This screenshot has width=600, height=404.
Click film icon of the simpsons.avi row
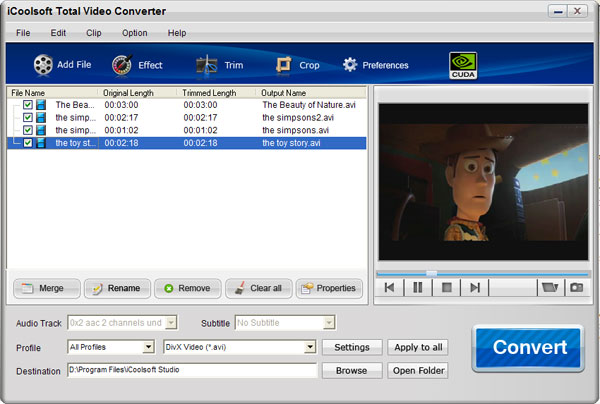click(x=41, y=130)
